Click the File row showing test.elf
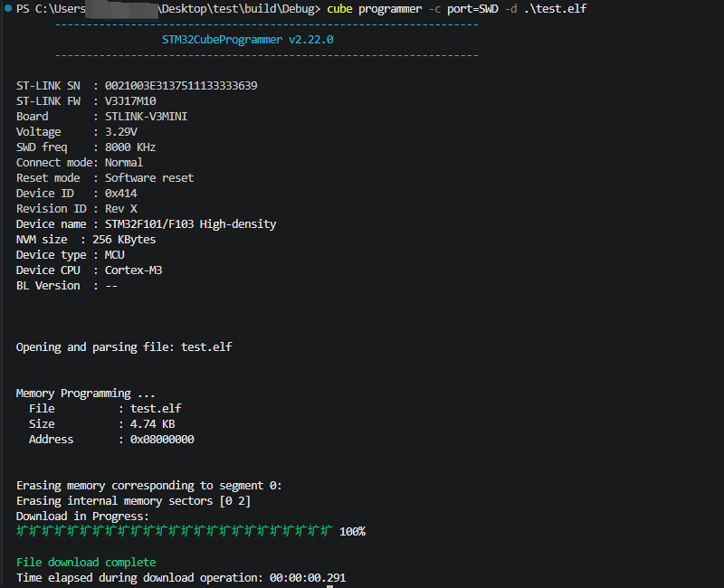The width and height of the screenshot is (724, 588). coord(105,409)
